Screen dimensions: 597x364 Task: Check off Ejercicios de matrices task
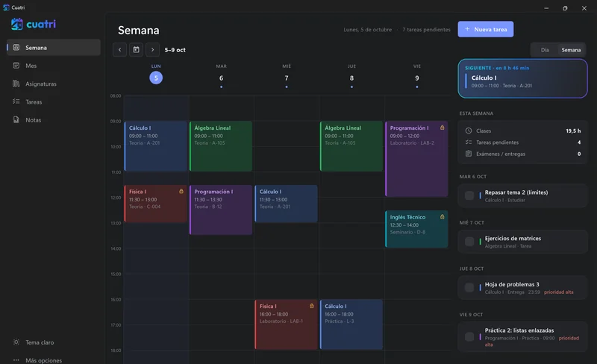(x=469, y=242)
